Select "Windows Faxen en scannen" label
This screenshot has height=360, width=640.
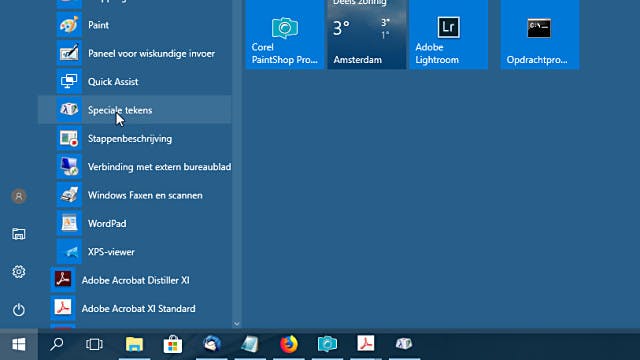(145, 196)
